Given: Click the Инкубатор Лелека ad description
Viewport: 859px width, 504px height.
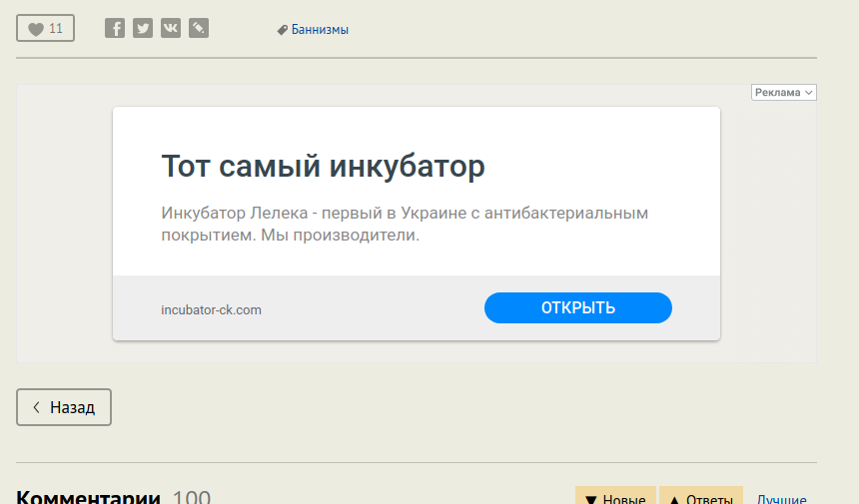Looking at the screenshot, I should pos(405,225).
